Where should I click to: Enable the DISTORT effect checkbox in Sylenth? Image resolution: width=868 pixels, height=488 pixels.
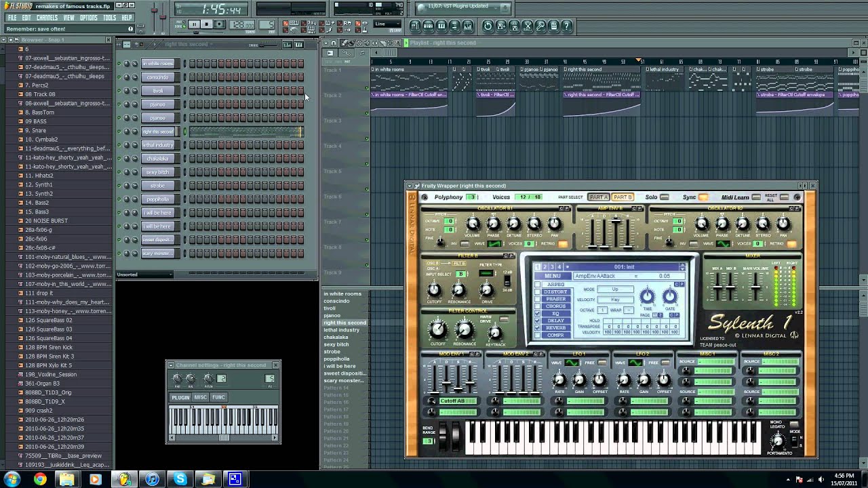(538, 291)
